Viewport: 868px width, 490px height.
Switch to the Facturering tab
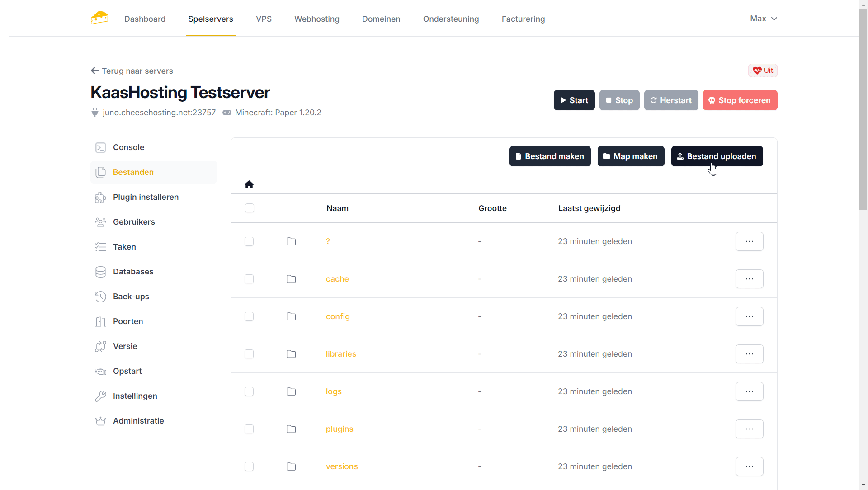pos(523,19)
